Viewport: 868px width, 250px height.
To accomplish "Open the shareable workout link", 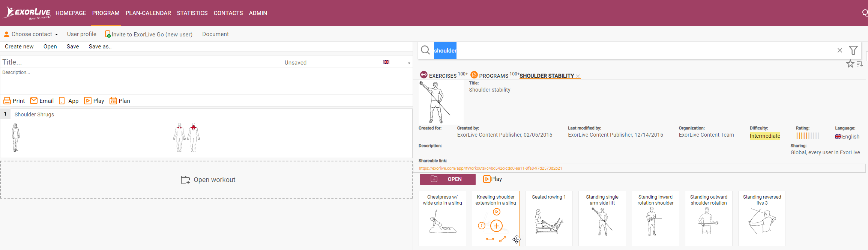I will [490, 168].
